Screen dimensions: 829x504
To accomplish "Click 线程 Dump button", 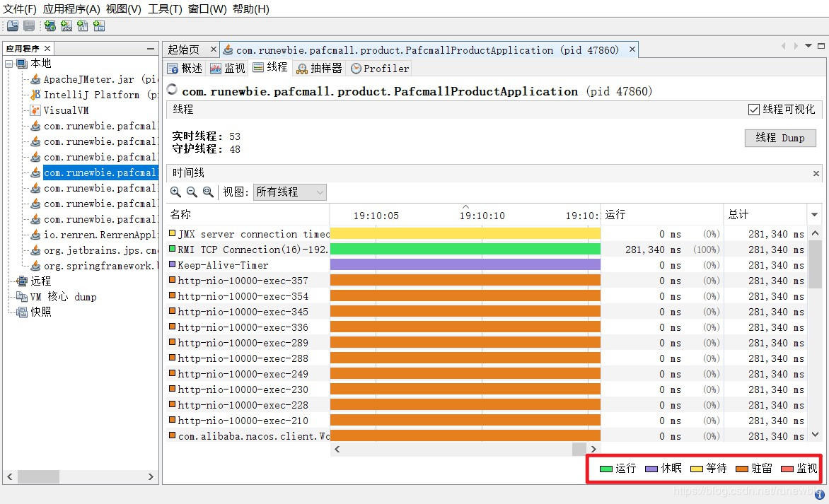I will pyautogui.click(x=780, y=138).
